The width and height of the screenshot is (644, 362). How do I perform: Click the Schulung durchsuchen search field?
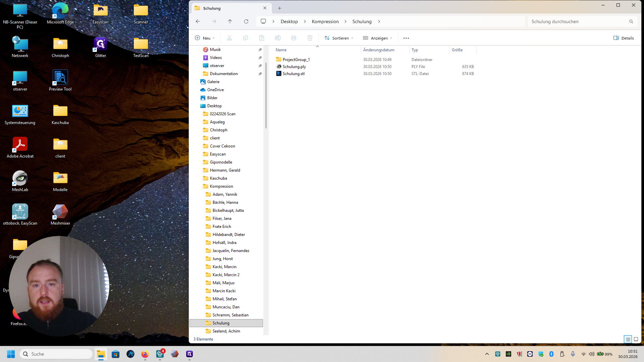click(x=577, y=21)
